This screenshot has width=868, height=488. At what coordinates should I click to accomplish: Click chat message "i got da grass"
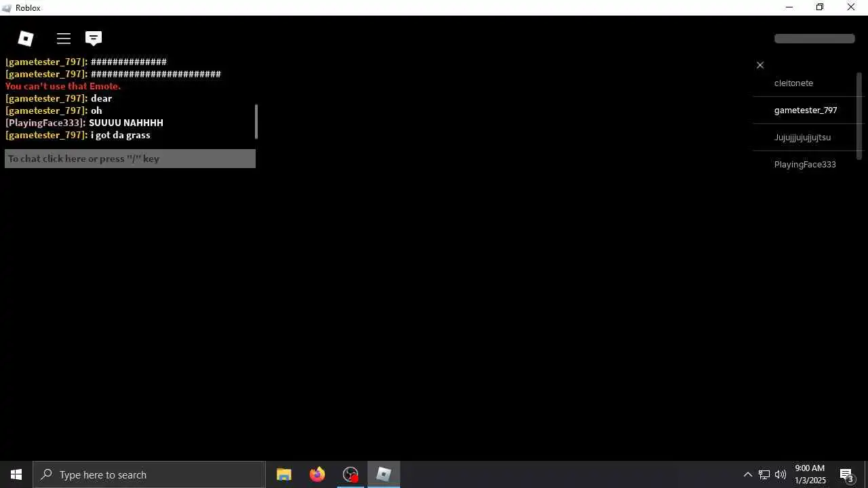point(121,135)
